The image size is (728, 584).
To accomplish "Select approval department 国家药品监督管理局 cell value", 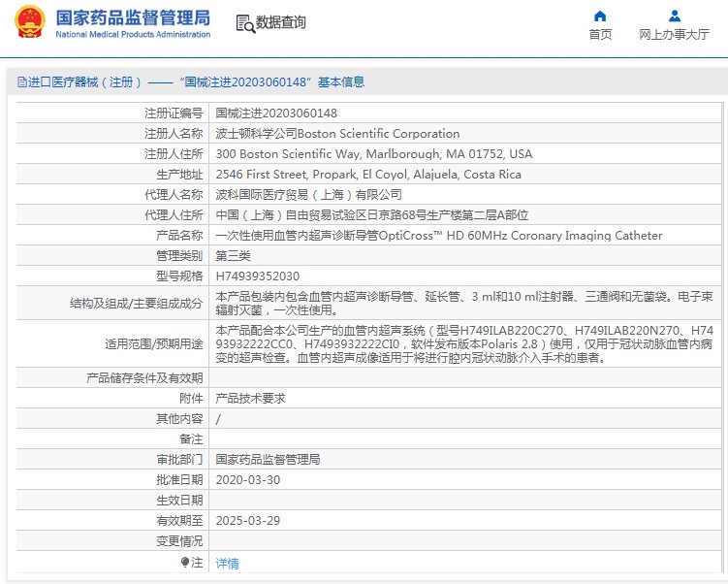I will click(x=268, y=460).
